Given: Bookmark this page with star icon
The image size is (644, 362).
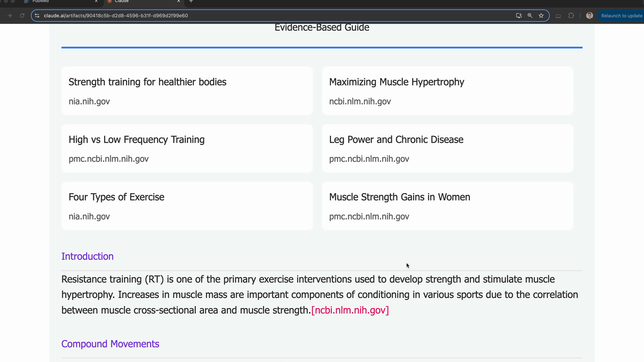Looking at the screenshot, I should (x=541, y=16).
